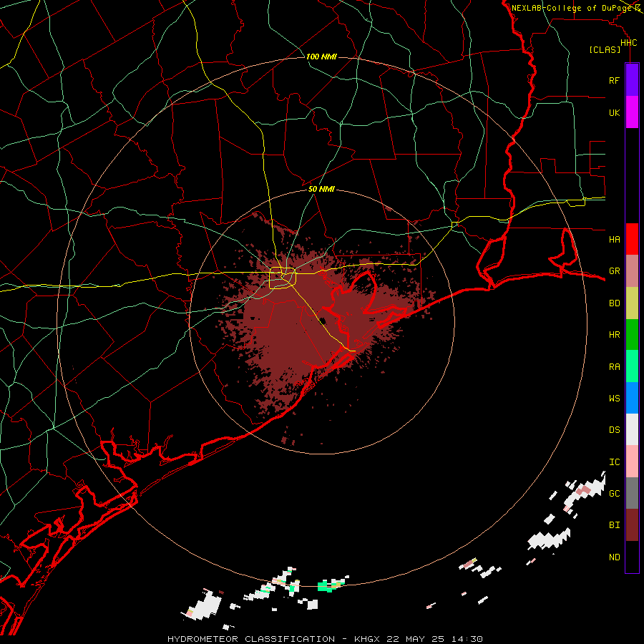Viewport: 644px width, 644px height.
Task: Click the BD legend label
Action: [615, 303]
